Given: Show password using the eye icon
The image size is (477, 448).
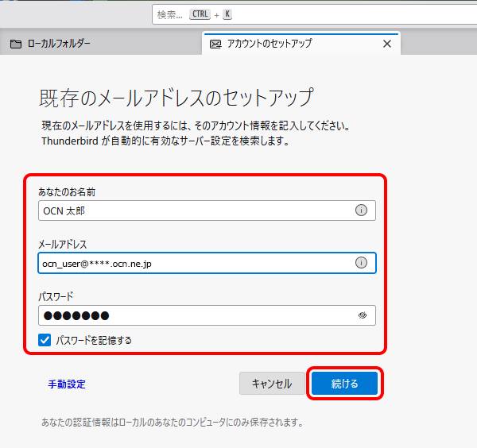Looking at the screenshot, I should click(x=362, y=315).
